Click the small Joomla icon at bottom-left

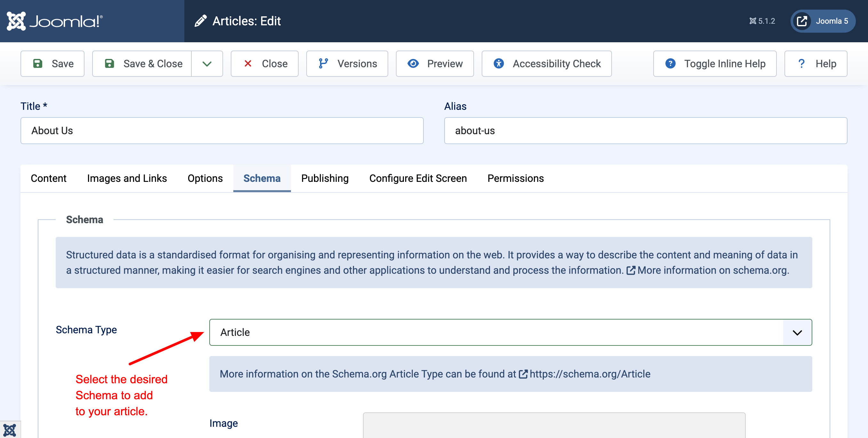[10, 430]
